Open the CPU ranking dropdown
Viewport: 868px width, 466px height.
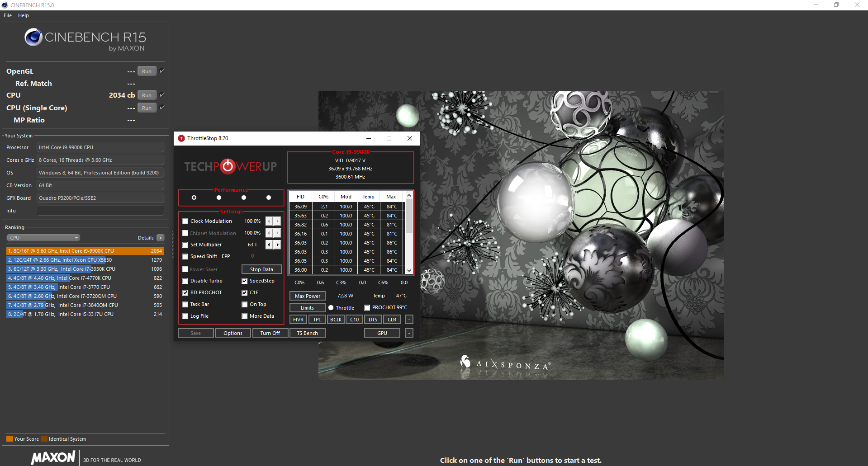coord(43,238)
